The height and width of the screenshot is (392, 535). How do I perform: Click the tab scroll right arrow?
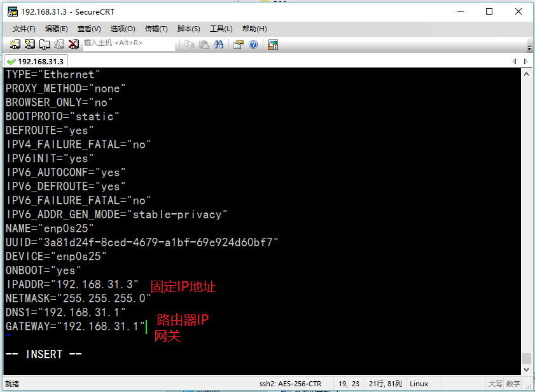[526, 62]
